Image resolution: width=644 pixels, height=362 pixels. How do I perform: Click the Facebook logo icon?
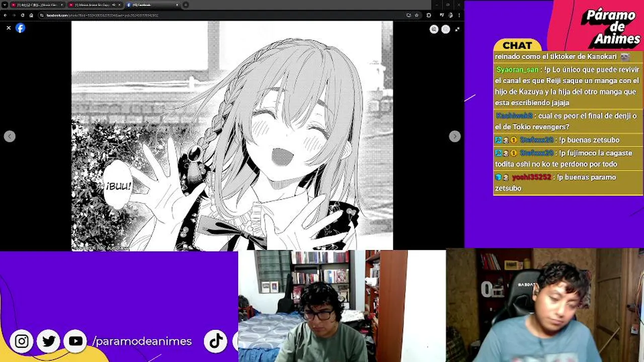tap(20, 28)
